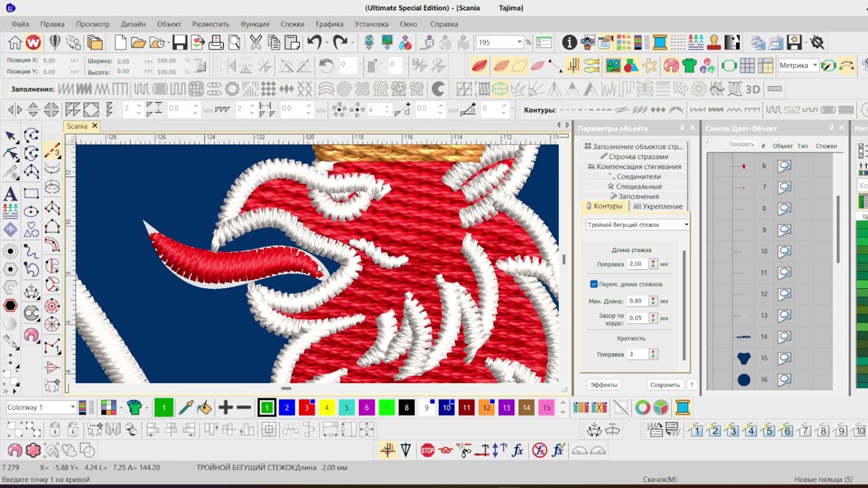Image resolution: width=868 pixels, height=488 pixels.
Task: Toggle the proportional scaling lock icon
Action: pos(199,66)
